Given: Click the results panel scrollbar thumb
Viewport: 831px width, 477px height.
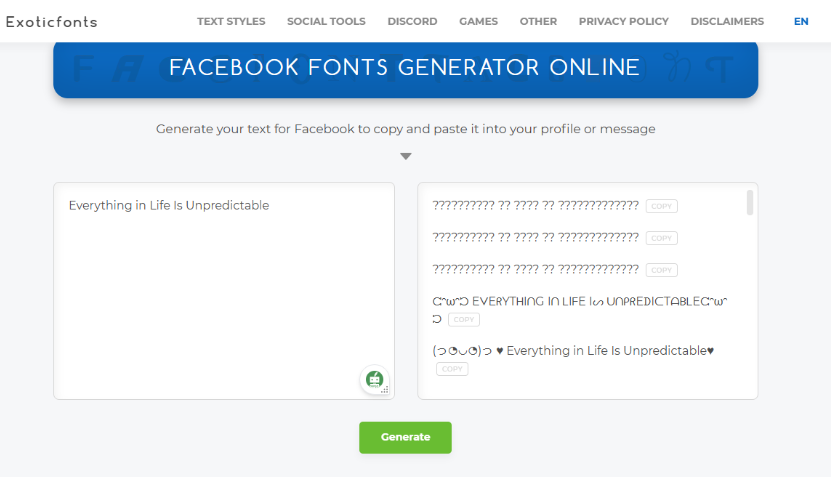Looking at the screenshot, I should (x=749, y=202).
